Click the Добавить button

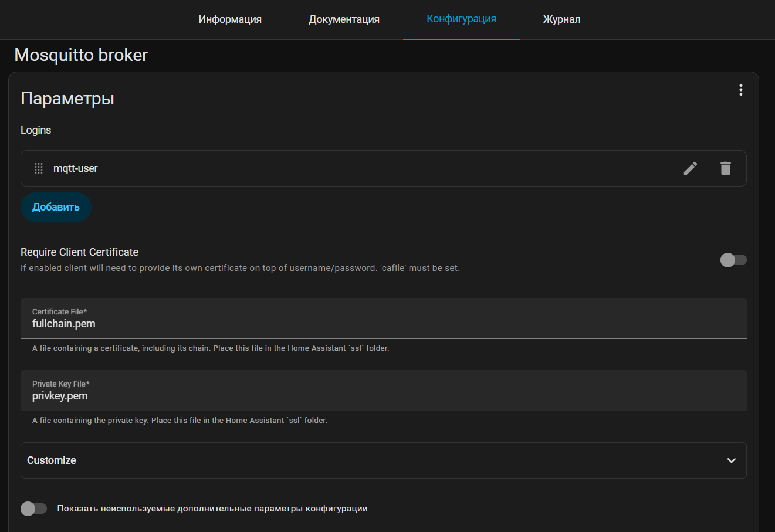(56, 207)
